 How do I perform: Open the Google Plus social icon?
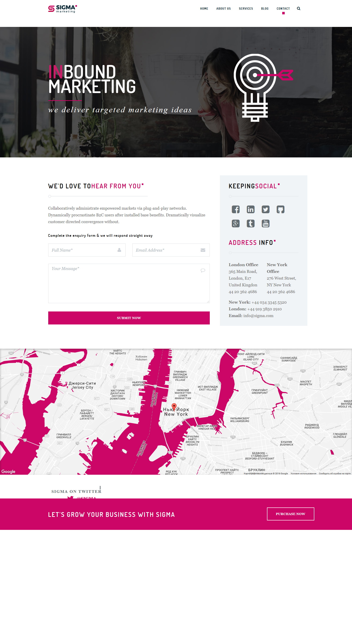coord(235,223)
